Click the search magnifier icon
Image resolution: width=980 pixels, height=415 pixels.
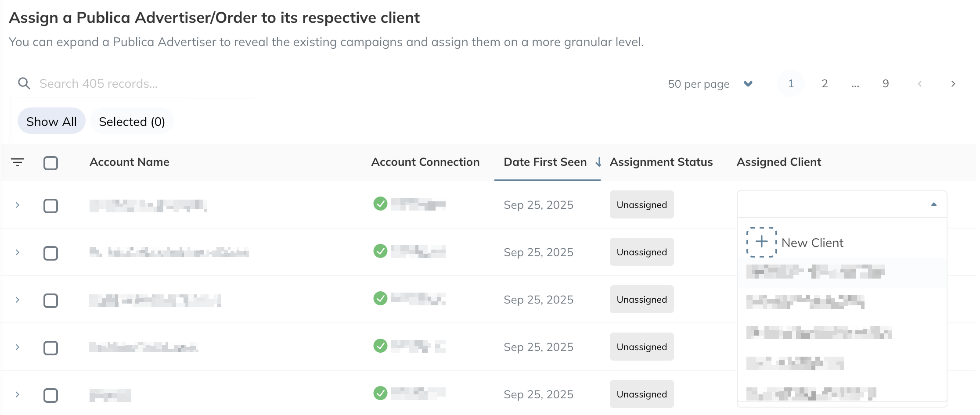coord(24,83)
